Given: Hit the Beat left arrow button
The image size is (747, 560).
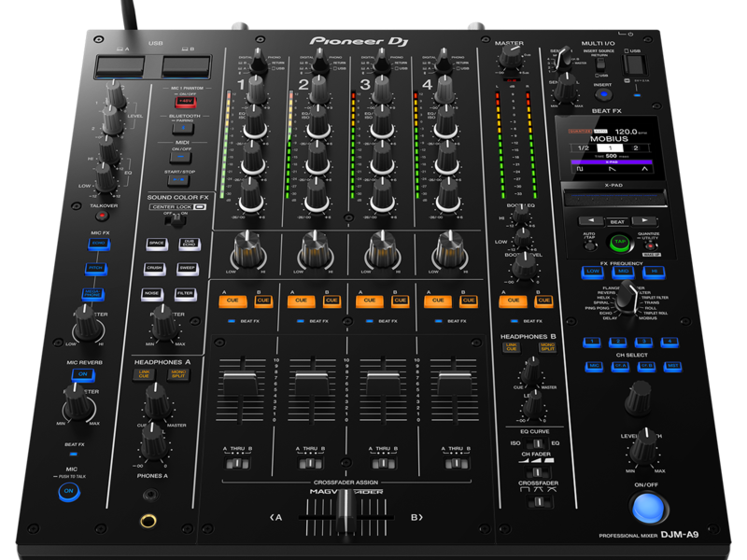Looking at the screenshot, I should 591,221.
